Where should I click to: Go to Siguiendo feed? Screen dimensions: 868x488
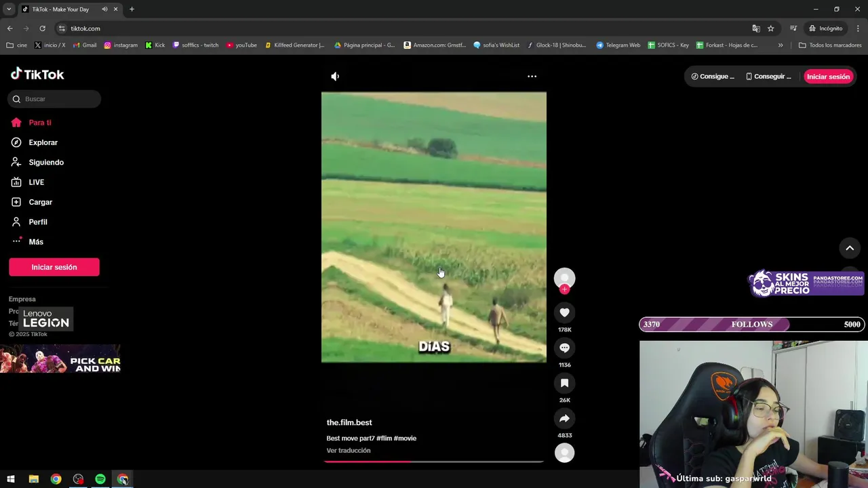(46, 163)
